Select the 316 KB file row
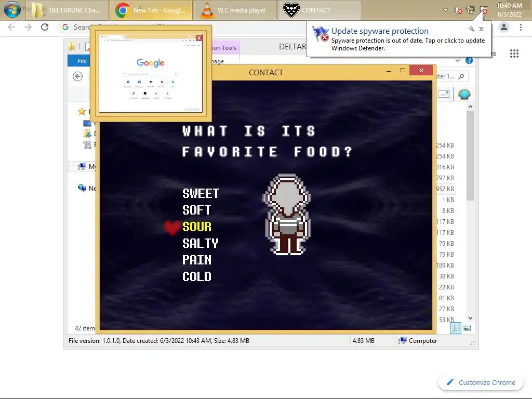 tap(445, 167)
